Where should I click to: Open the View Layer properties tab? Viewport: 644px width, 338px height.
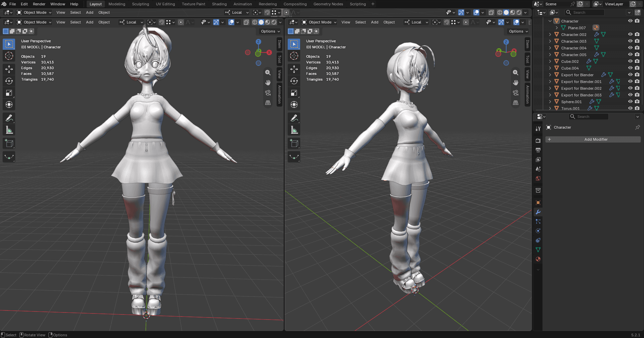tap(538, 159)
